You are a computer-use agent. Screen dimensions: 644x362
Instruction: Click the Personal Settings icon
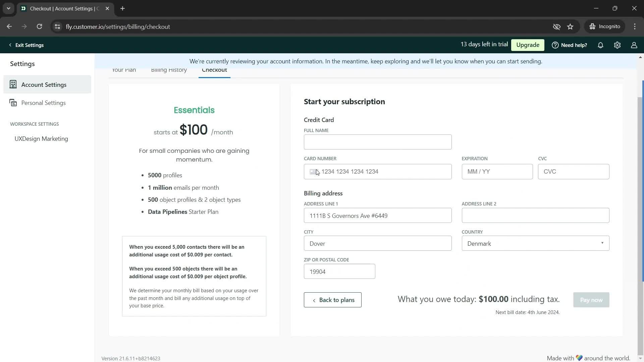(13, 102)
